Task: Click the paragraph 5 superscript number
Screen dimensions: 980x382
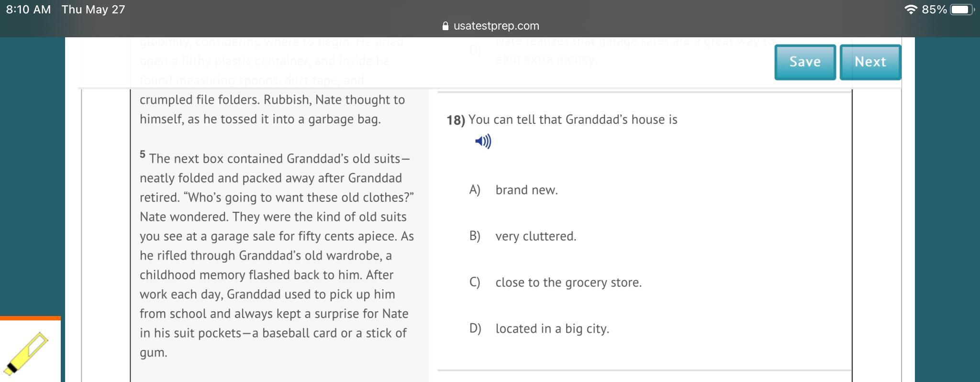Action: [x=143, y=154]
